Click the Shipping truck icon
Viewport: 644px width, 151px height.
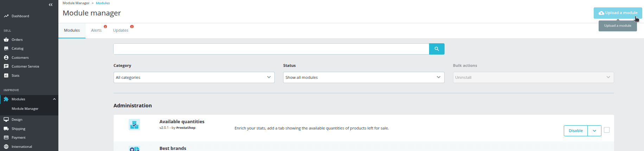coord(6,128)
